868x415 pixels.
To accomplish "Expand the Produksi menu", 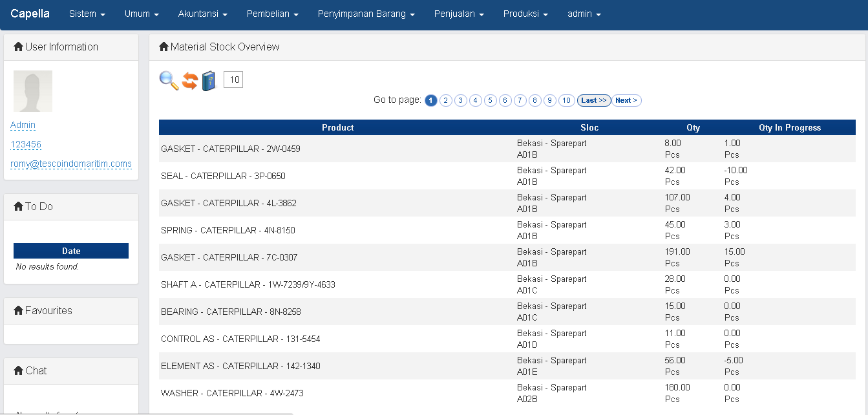I will (525, 14).
